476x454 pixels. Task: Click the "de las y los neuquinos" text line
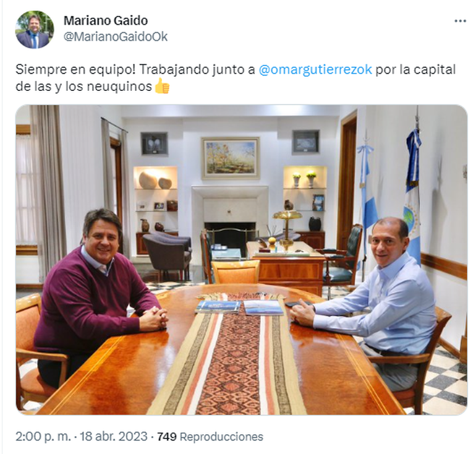83,86
